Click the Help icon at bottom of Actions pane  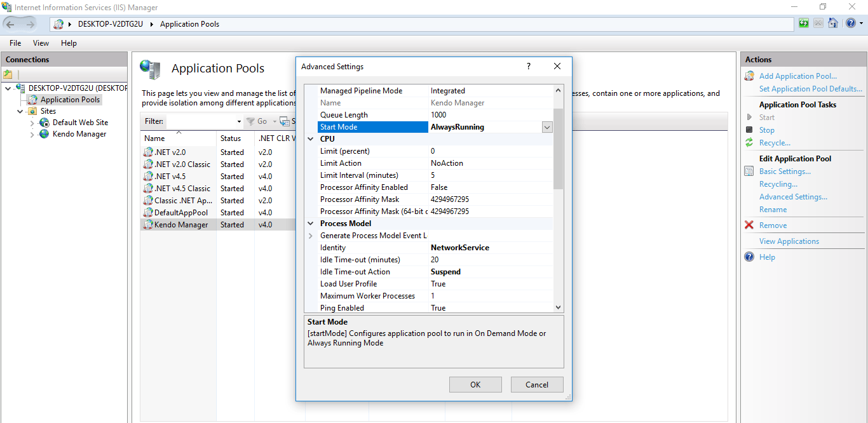point(749,257)
